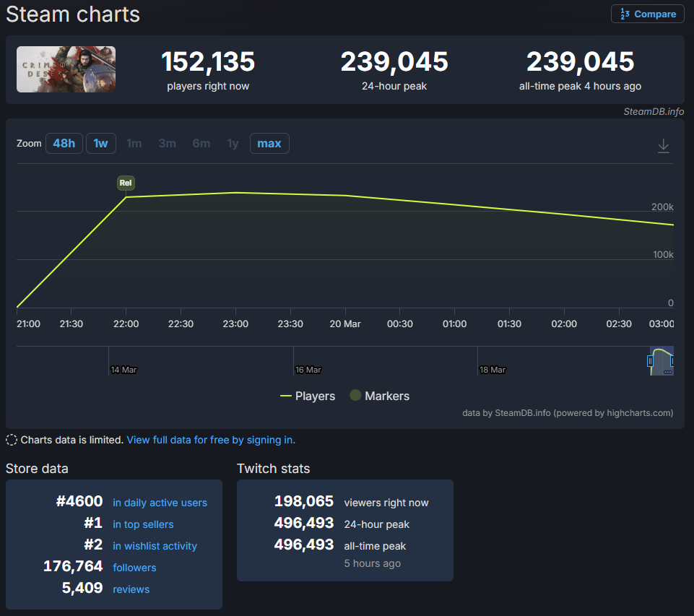
Task: Set chart zoom to 48h
Action: click(x=64, y=144)
